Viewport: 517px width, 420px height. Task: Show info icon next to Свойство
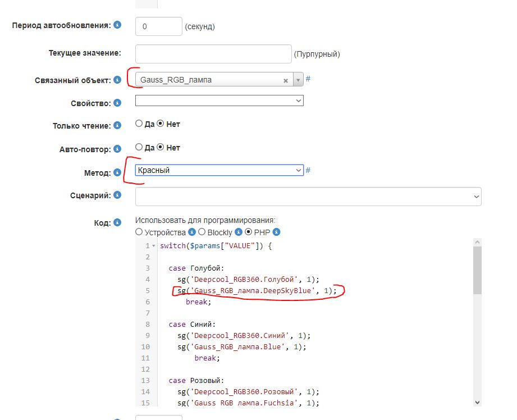pos(117,103)
